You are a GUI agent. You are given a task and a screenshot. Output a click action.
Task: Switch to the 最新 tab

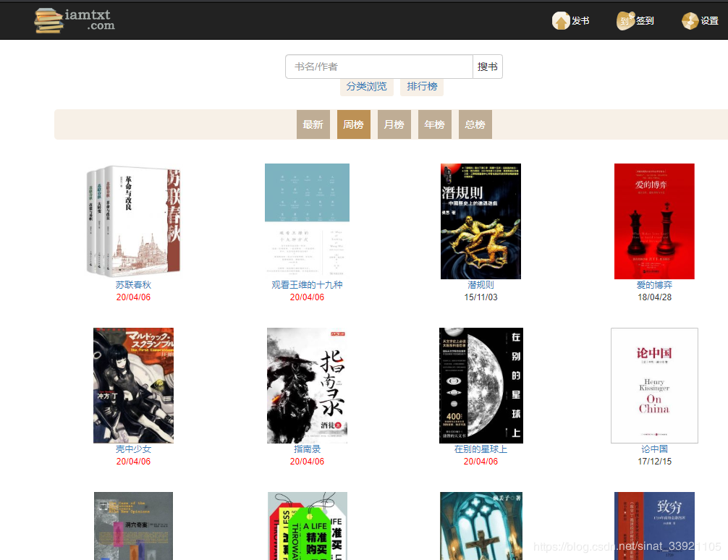pyautogui.click(x=313, y=124)
